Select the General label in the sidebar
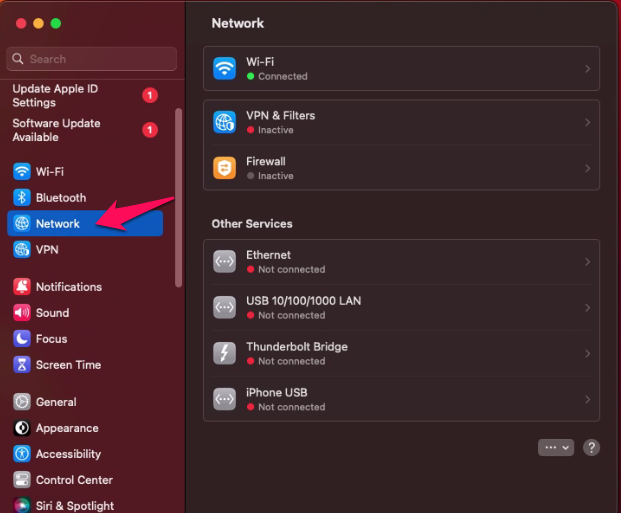Screen dimensions: 621x513 (x=56, y=402)
